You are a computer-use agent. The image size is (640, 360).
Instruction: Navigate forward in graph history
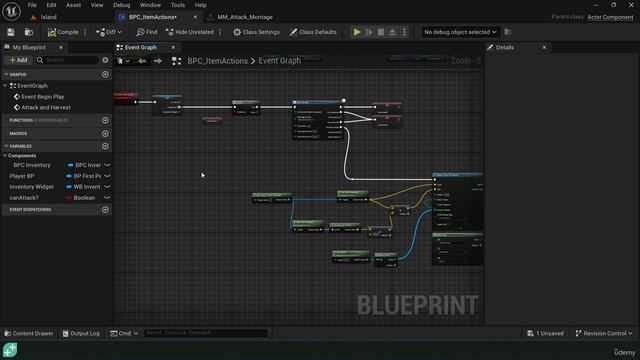(x=158, y=61)
